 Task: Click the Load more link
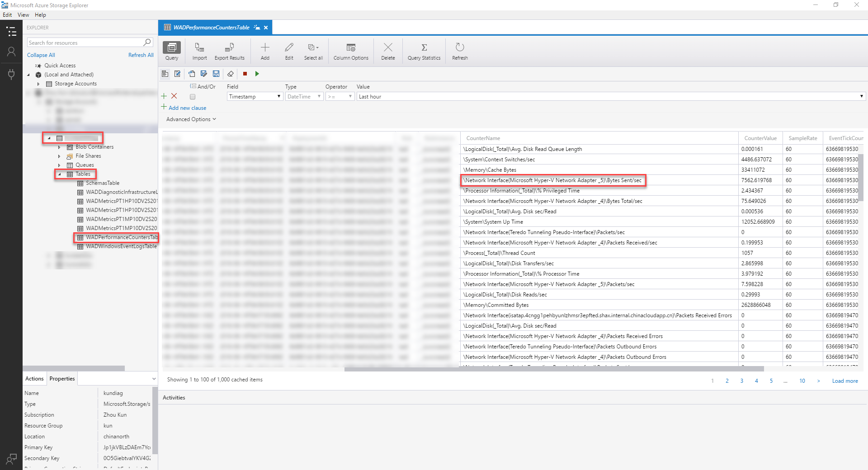844,381
